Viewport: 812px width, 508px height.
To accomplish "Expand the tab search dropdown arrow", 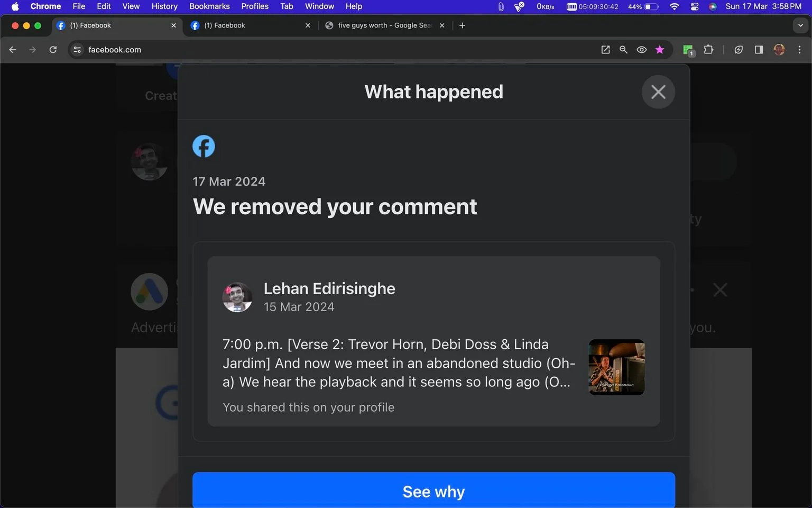I will click(x=800, y=25).
